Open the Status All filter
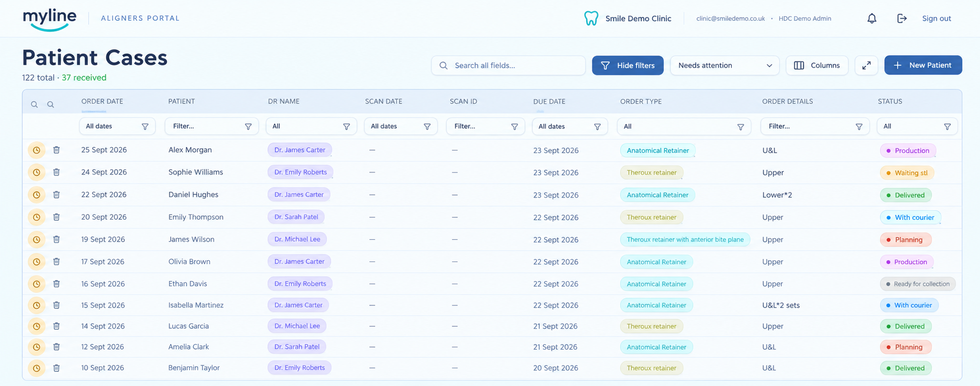The width and height of the screenshot is (980, 386). (x=917, y=126)
